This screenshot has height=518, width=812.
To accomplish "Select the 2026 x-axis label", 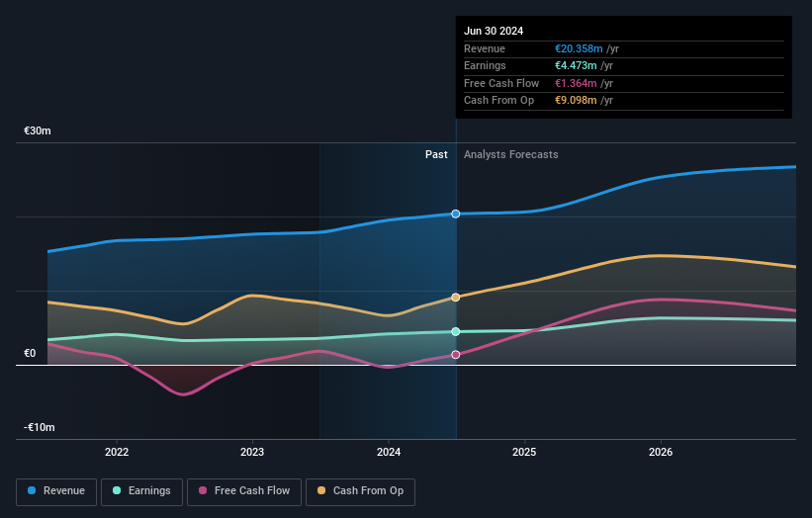I will [661, 452].
